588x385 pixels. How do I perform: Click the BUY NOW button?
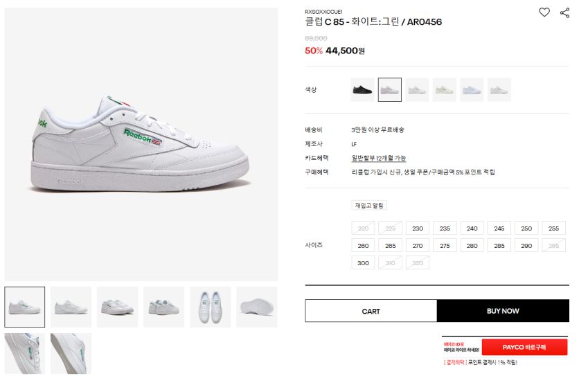point(503,311)
